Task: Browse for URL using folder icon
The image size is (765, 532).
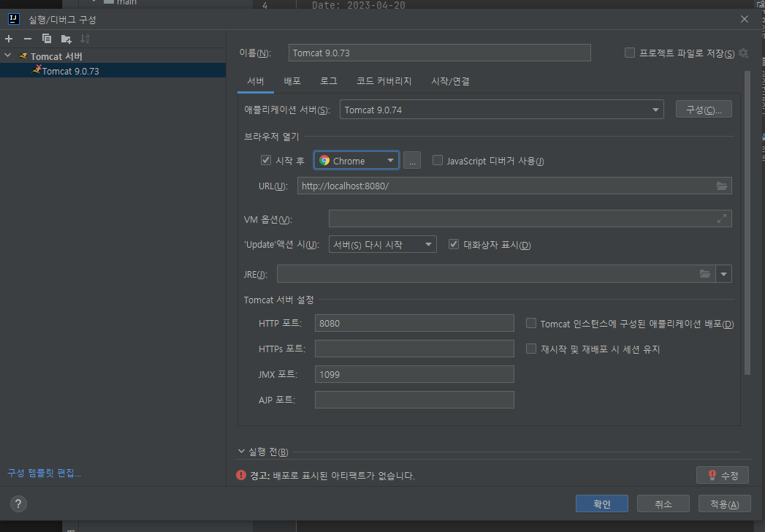Action: 722,186
